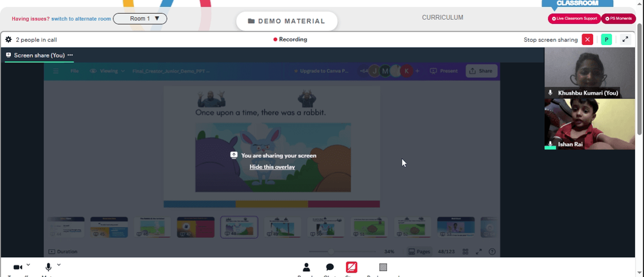Click Hide this overlay link
644x277 pixels.
click(272, 167)
